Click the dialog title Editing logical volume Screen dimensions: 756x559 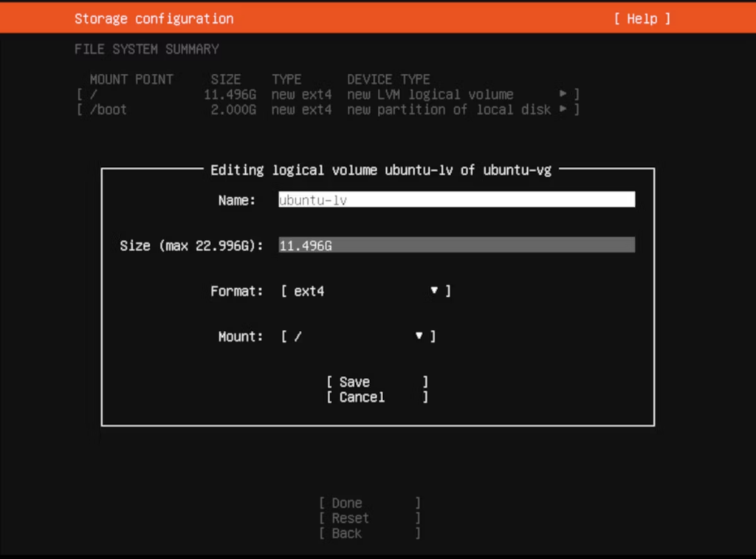(x=381, y=171)
